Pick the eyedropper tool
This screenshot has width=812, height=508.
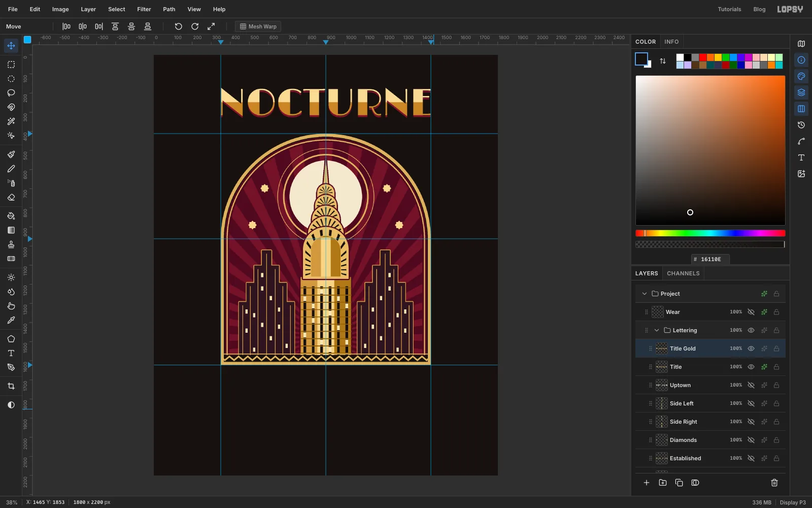[11, 320]
